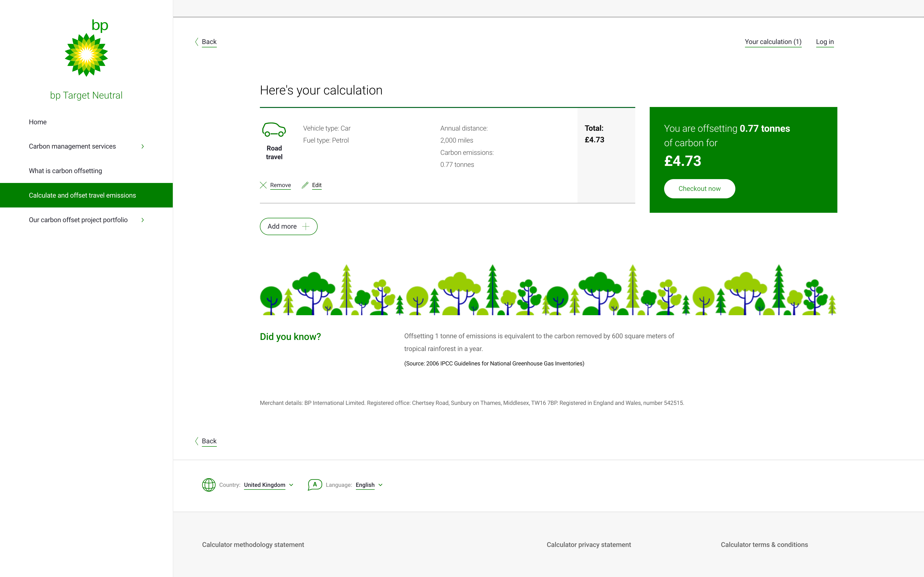Click the forest trees banner illustration
The height and width of the screenshot is (577, 924).
click(548, 290)
